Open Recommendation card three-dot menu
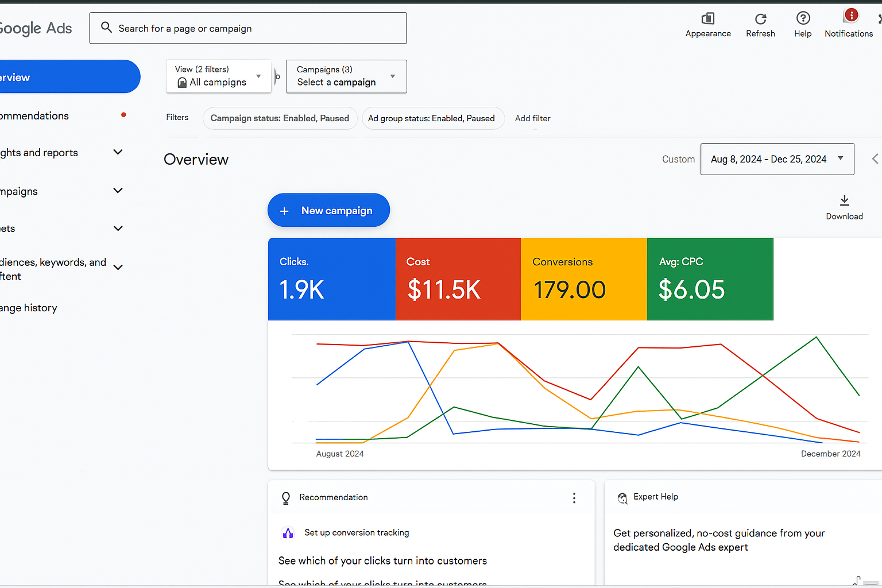The image size is (882, 588). 574,498
